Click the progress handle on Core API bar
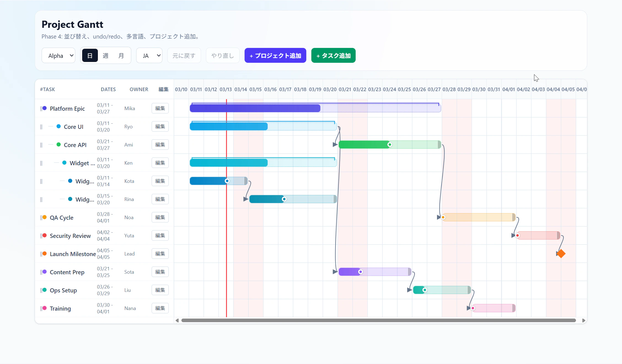 tap(390, 145)
